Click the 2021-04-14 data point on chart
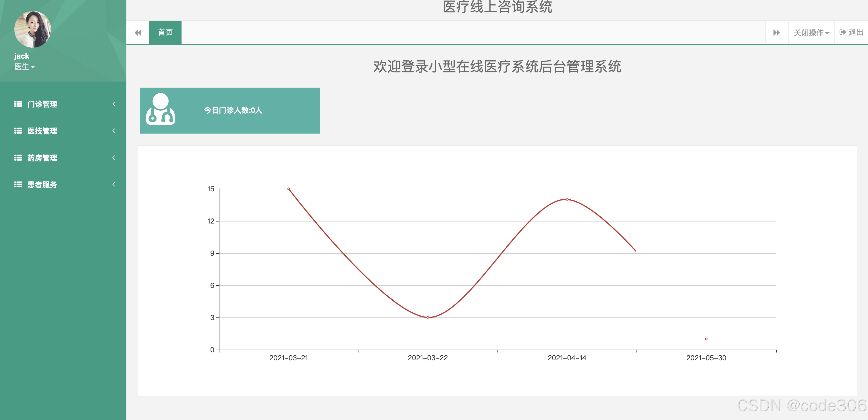 tap(567, 200)
